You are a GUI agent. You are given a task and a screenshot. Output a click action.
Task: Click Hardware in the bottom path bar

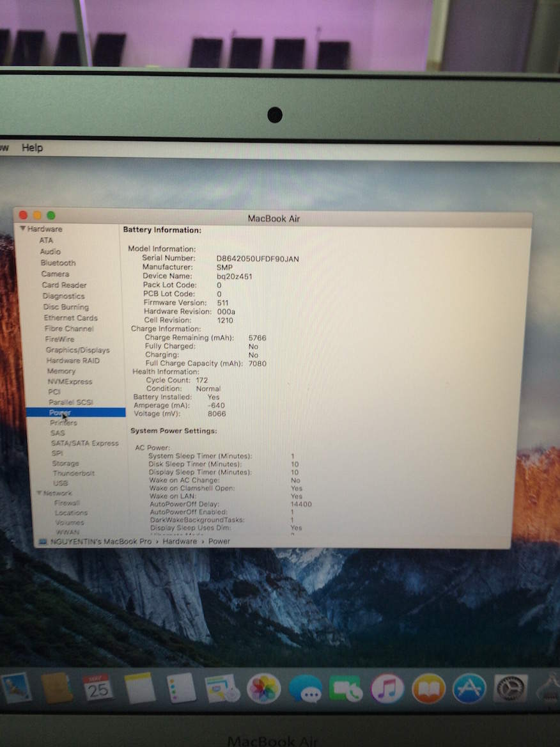click(x=180, y=541)
